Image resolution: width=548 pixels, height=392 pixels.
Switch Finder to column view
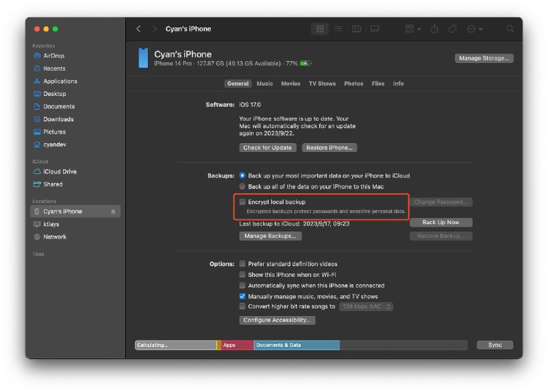pos(356,29)
